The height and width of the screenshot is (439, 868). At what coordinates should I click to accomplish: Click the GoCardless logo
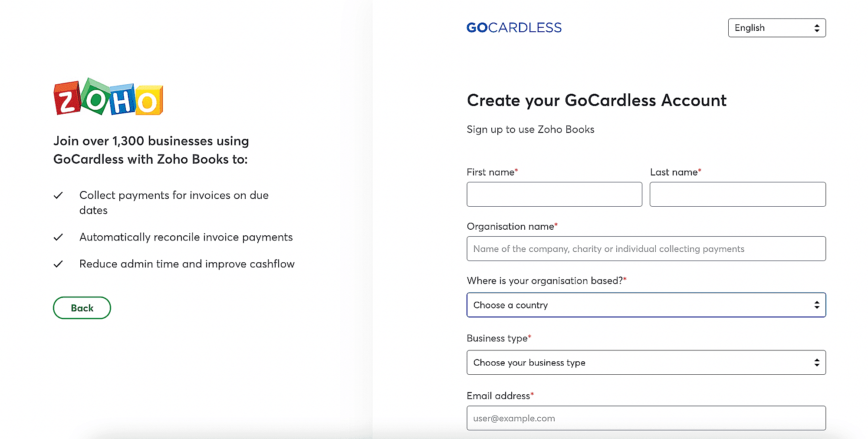pyautogui.click(x=514, y=28)
